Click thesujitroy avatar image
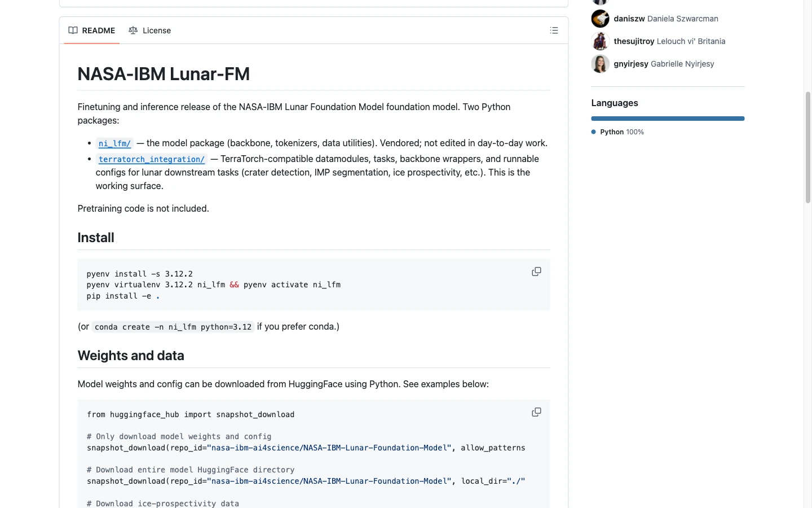Viewport: 812px width, 508px height. click(600, 41)
